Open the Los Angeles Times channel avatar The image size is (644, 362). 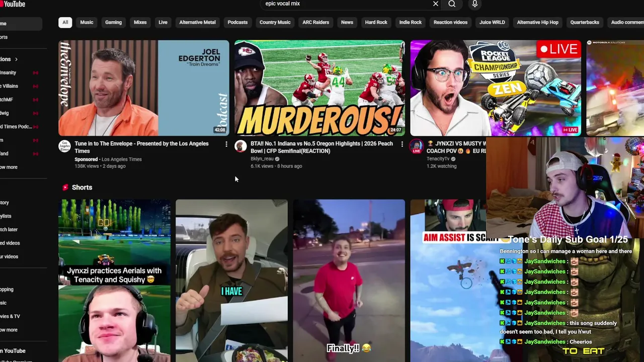pyautogui.click(x=64, y=146)
